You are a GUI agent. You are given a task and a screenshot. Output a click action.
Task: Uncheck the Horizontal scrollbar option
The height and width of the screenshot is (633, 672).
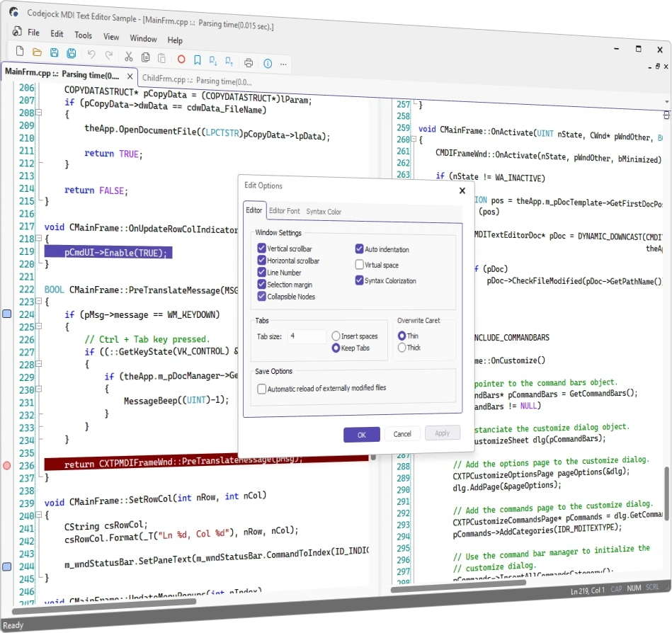pyautogui.click(x=261, y=260)
